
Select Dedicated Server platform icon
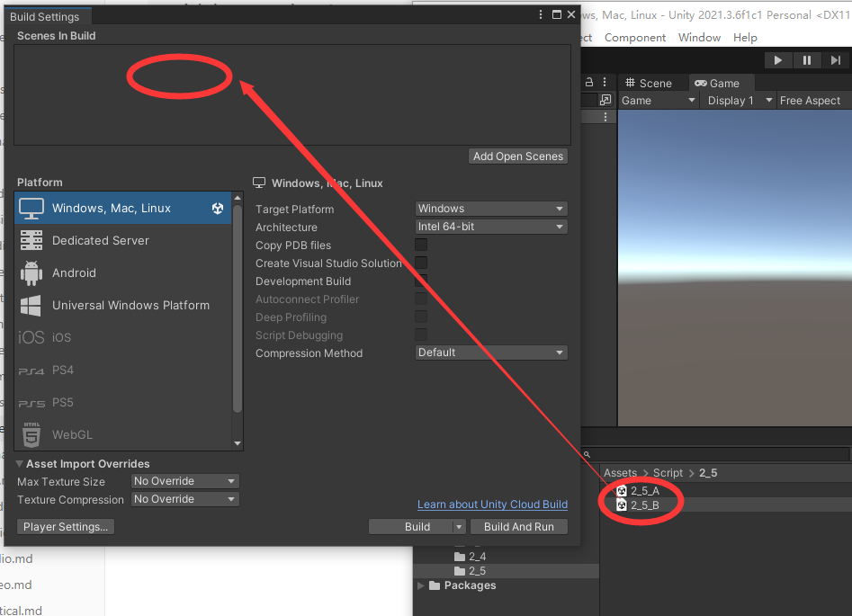31,240
